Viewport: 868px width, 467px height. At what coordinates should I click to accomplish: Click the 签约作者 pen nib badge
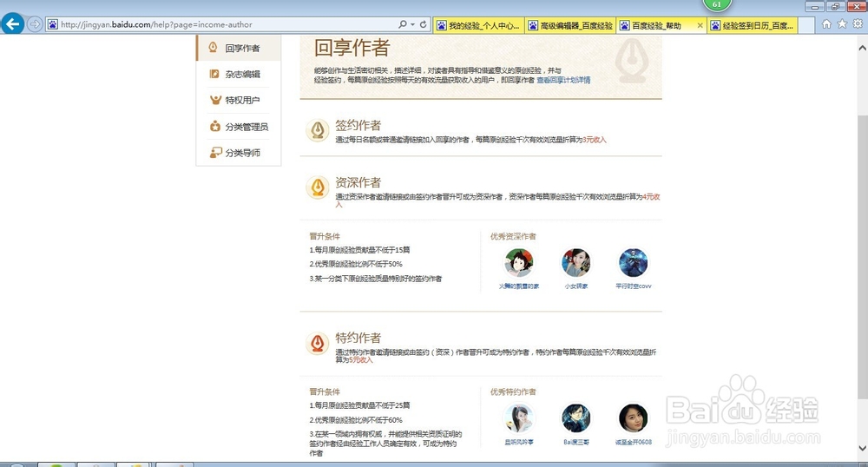point(318,130)
